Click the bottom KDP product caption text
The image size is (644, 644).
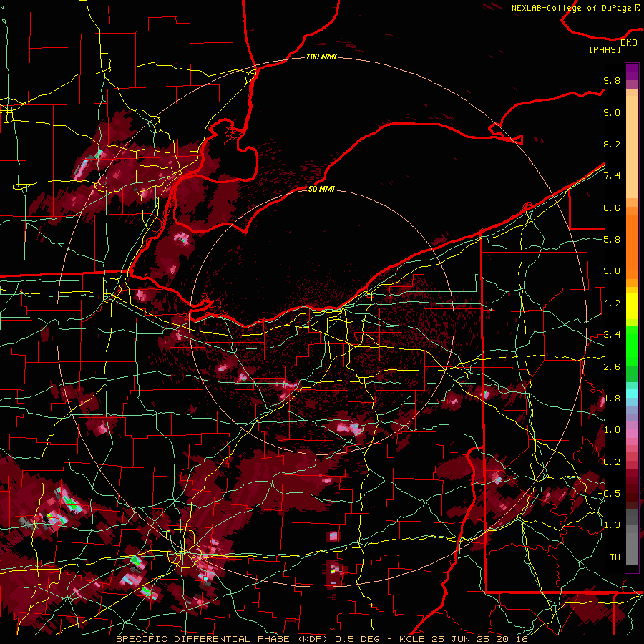click(321, 639)
